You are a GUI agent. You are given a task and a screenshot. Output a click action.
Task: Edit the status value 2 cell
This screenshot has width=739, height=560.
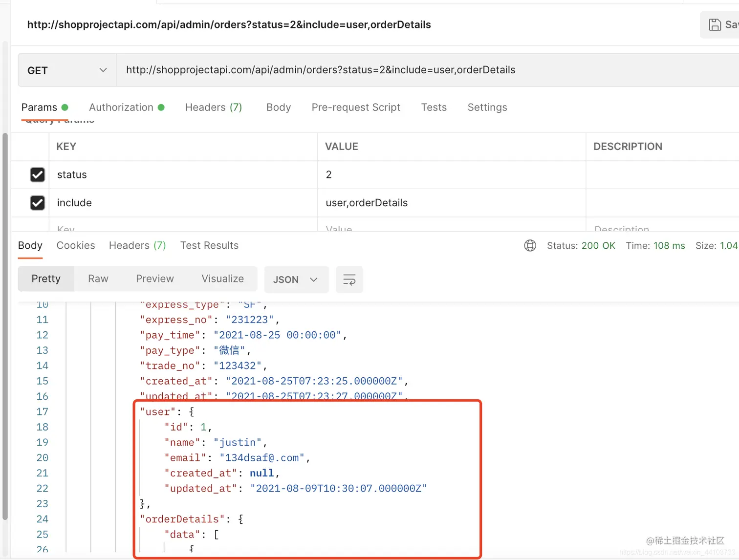click(452, 175)
